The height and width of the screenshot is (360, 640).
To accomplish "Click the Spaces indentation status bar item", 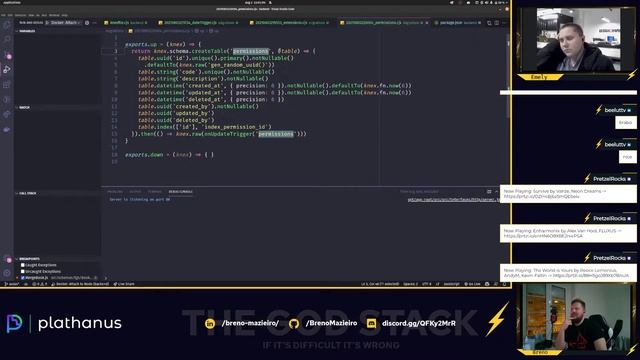I will coord(411,284).
